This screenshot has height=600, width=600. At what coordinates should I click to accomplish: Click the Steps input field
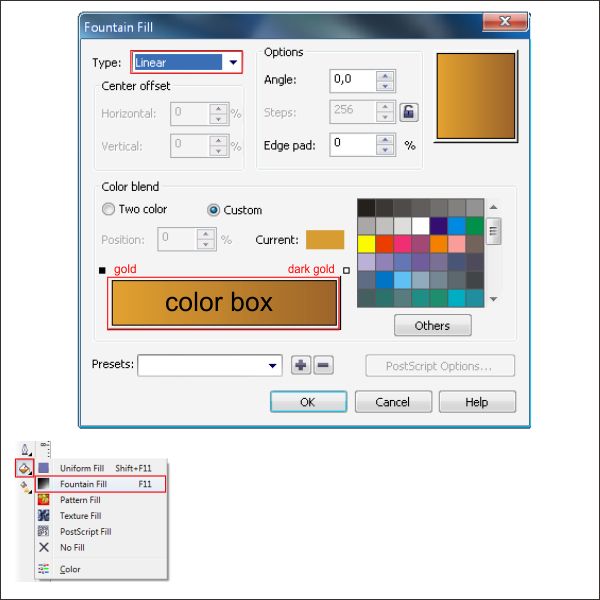click(353, 112)
